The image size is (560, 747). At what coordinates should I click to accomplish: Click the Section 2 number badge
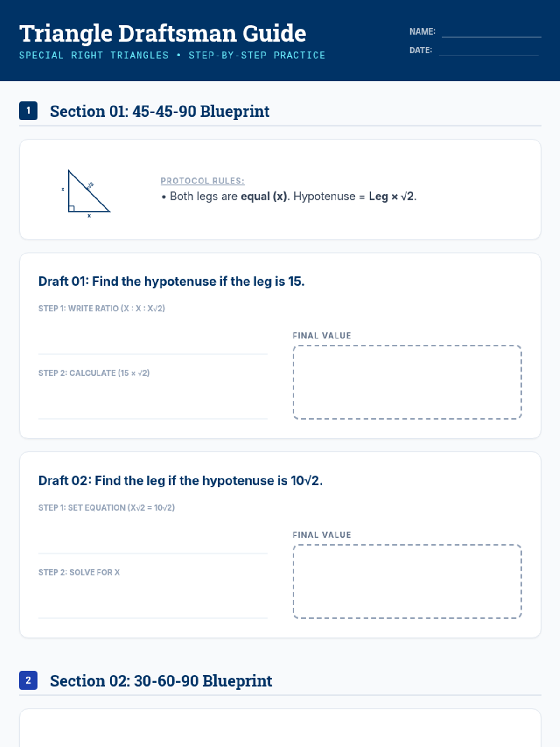tap(28, 680)
